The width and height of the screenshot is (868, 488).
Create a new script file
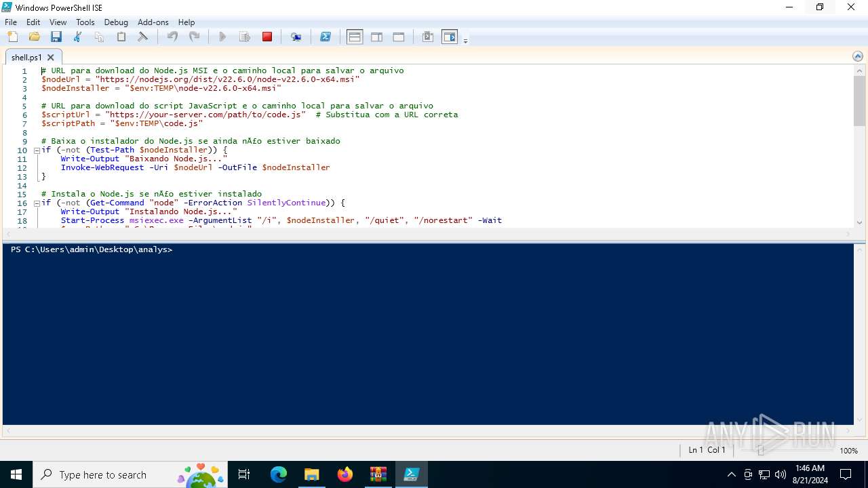point(12,37)
